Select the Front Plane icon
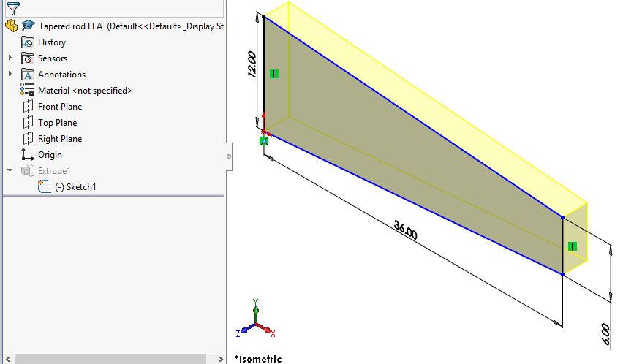This screenshot has height=364, width=623. coord(28,107)
